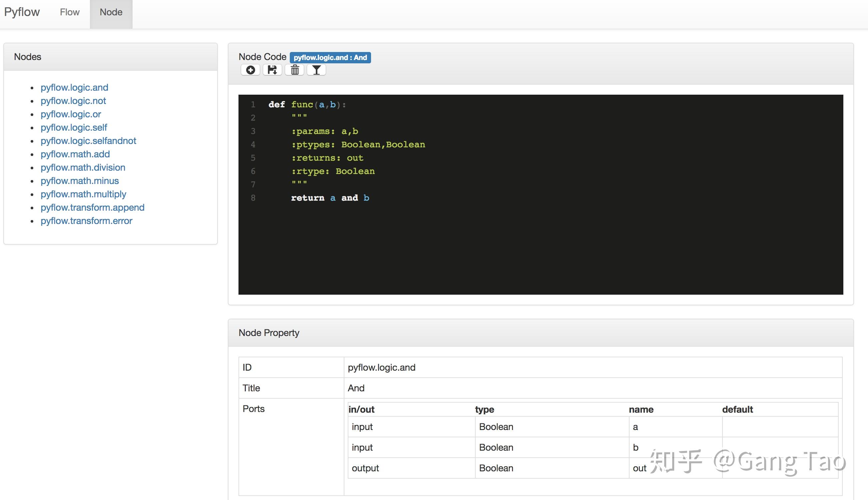868x500 pixels.
Task: Click the delete node trash icon
Action: tap(294, 70)
